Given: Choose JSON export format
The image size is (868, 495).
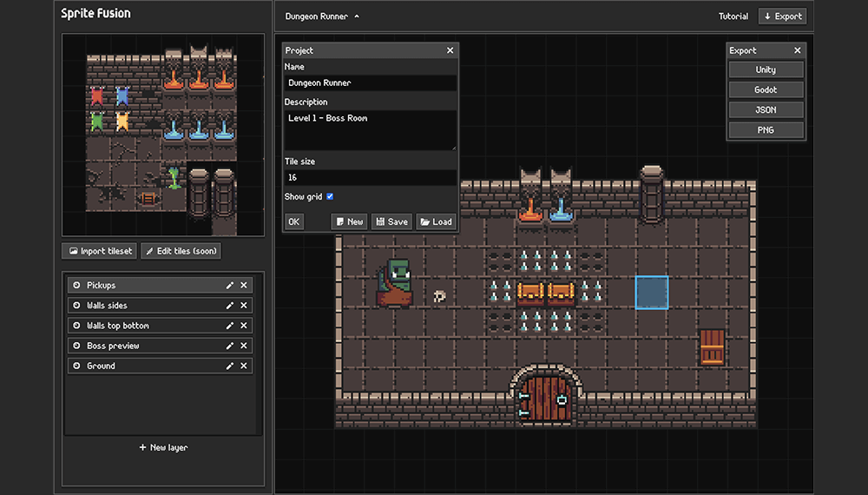Looking at the screenshot, I should 766,110.
